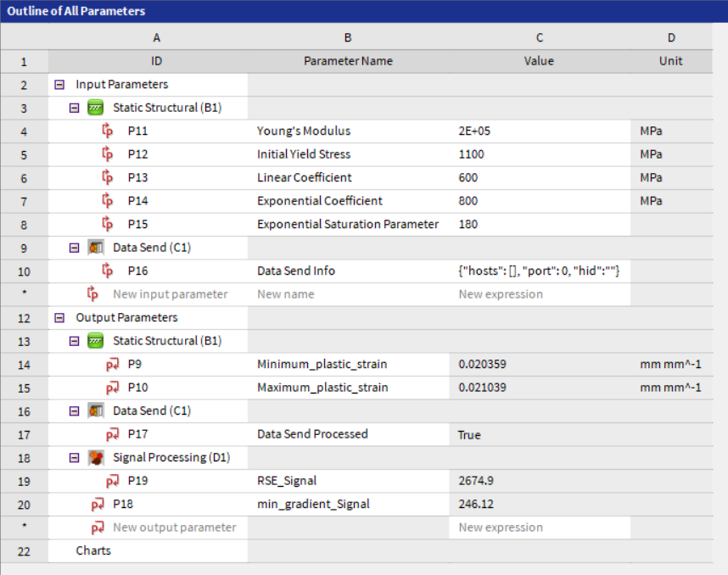Click the New expression field for input parameter
Screen dimensions: 728x575
tap(539, 294)
